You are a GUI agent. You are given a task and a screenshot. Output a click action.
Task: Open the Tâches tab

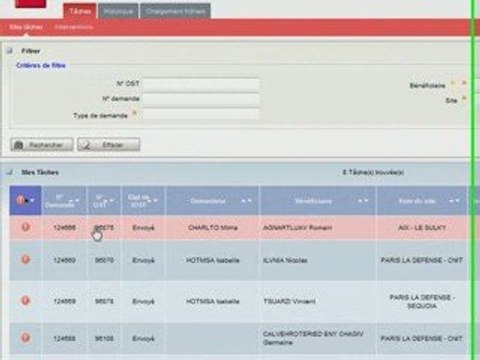click(x=80, y=11)
